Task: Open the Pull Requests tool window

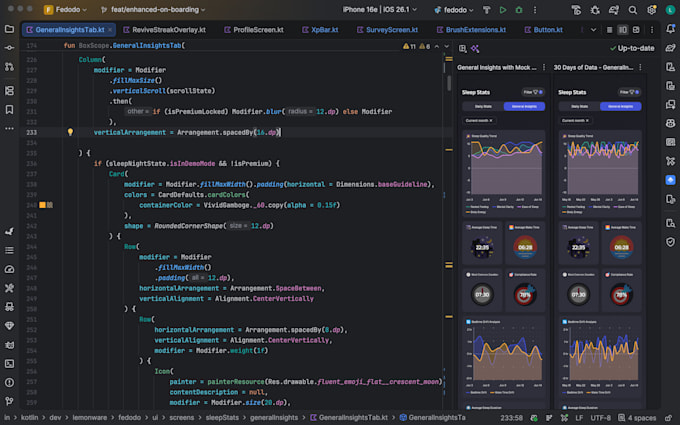Action: click(x=9, y=66)
